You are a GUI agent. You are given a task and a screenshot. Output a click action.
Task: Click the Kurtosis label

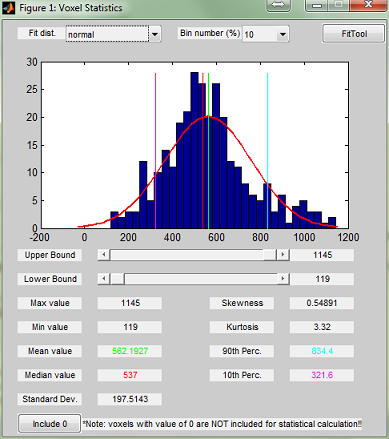(x=242, y=327)
